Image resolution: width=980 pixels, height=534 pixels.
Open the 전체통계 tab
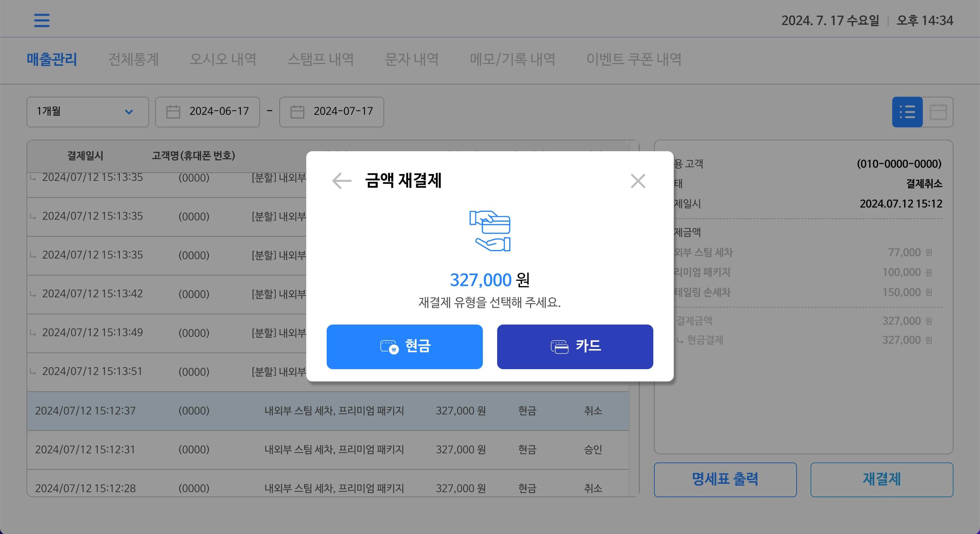133,59
